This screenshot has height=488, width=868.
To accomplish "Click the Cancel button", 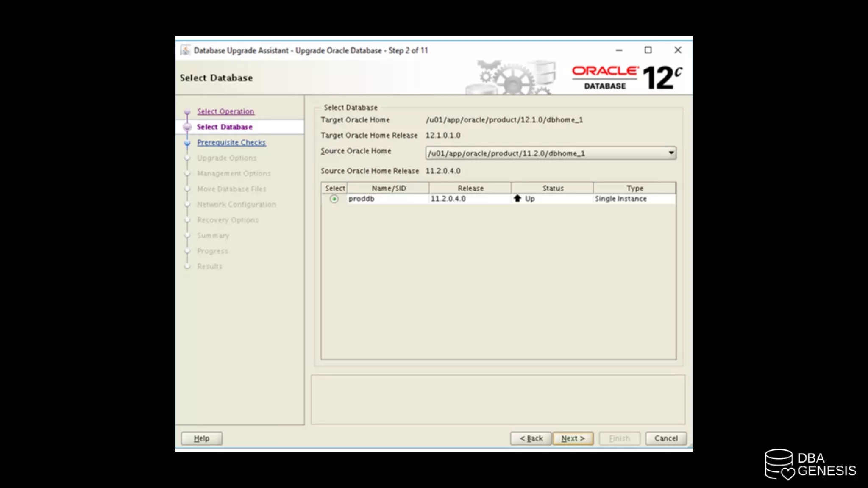I will point(665,438).
